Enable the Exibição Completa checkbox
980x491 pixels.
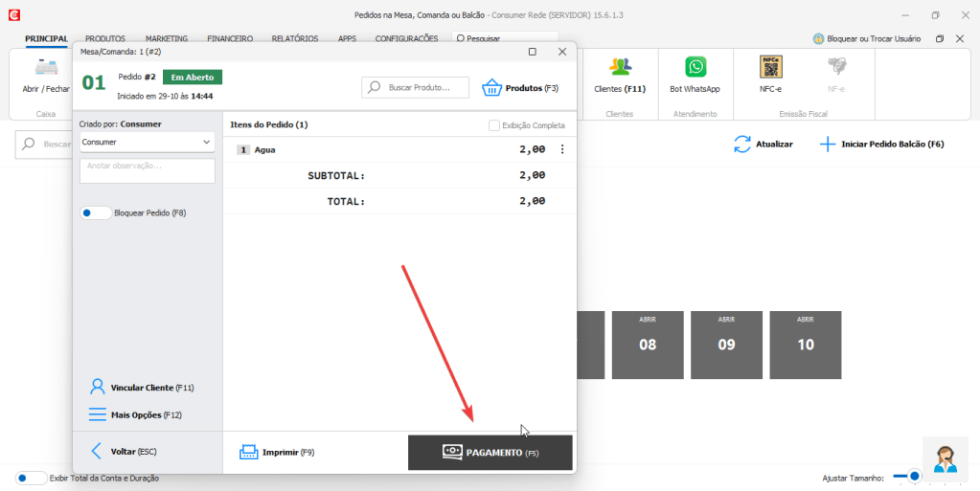[494, 125]
